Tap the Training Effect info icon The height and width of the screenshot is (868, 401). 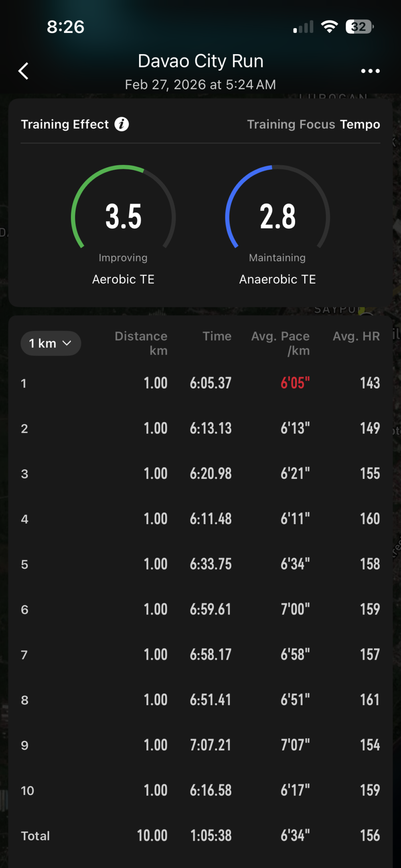pos(122,124)
